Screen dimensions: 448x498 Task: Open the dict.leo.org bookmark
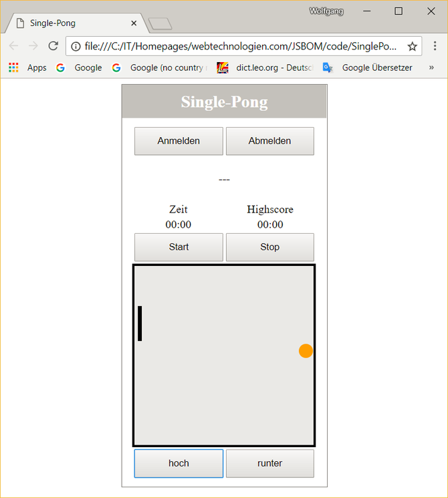tap(265, 68)
